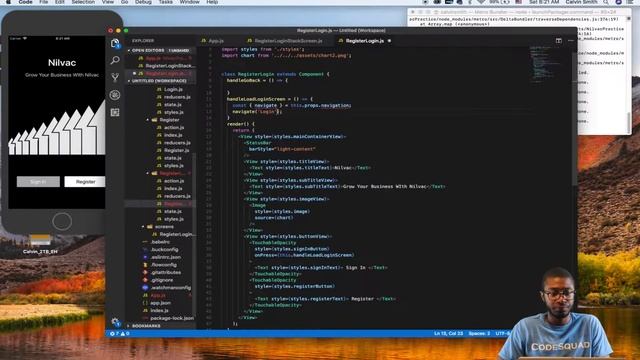
Task: Open .gitattributes in the explorer
Action: point(166,272)
